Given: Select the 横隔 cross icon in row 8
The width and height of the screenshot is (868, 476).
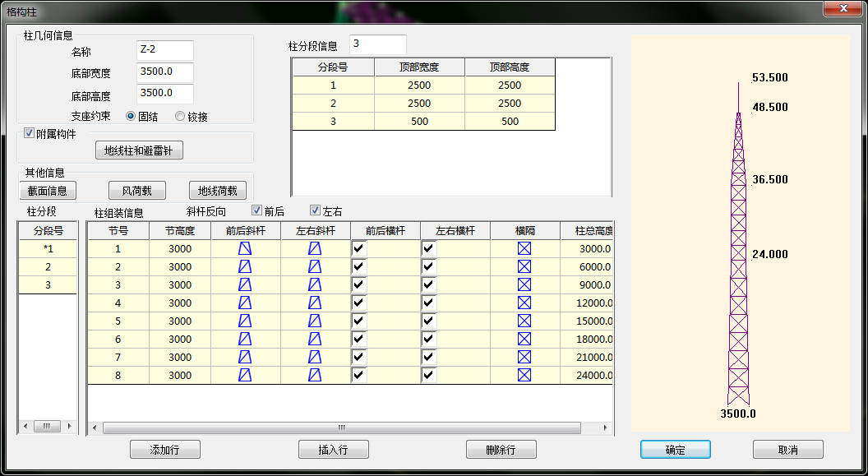Looking at the screenshot, I should pos(524,375).
